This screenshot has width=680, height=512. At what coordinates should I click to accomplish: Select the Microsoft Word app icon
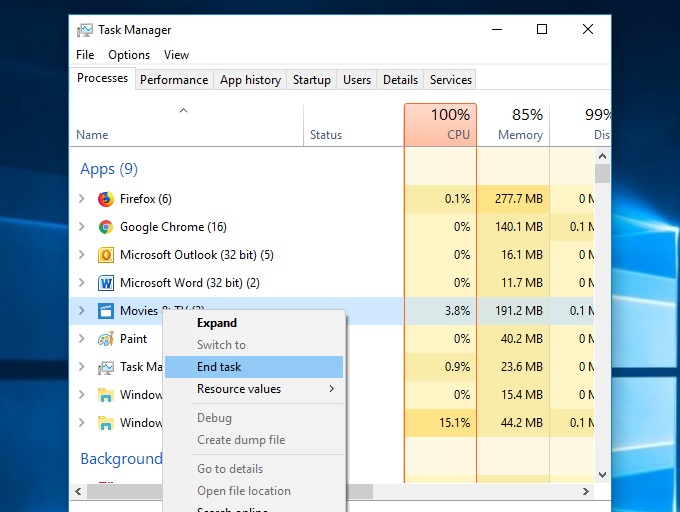106,283
